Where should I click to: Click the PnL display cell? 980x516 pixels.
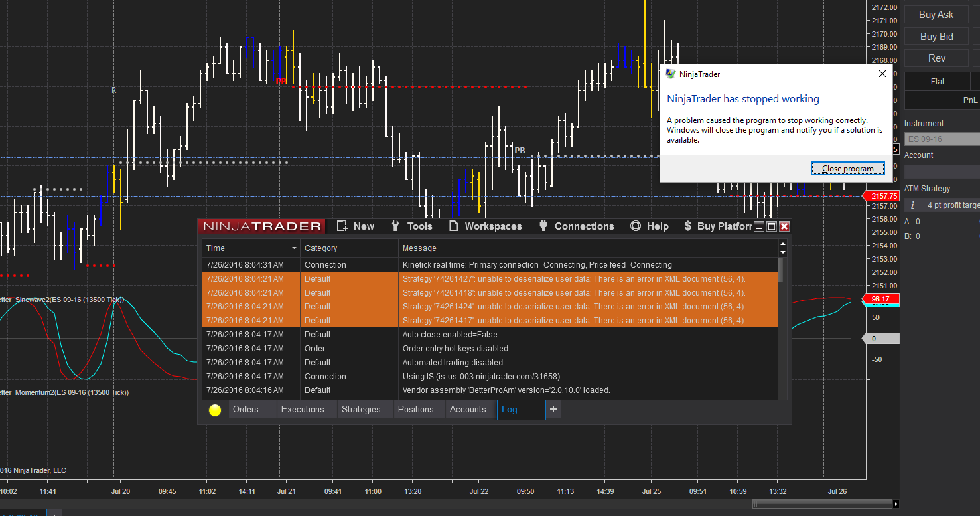[x=942, y=100]
